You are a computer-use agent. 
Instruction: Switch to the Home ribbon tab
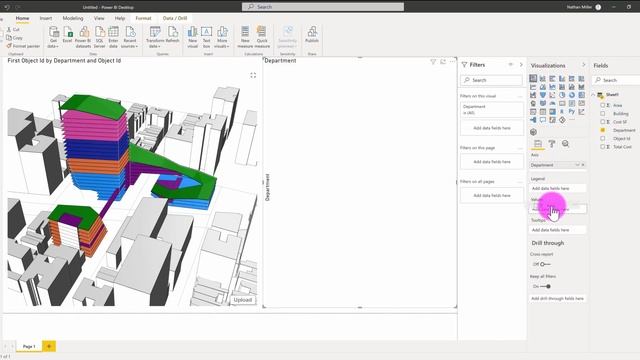click(x=22, y=18)
